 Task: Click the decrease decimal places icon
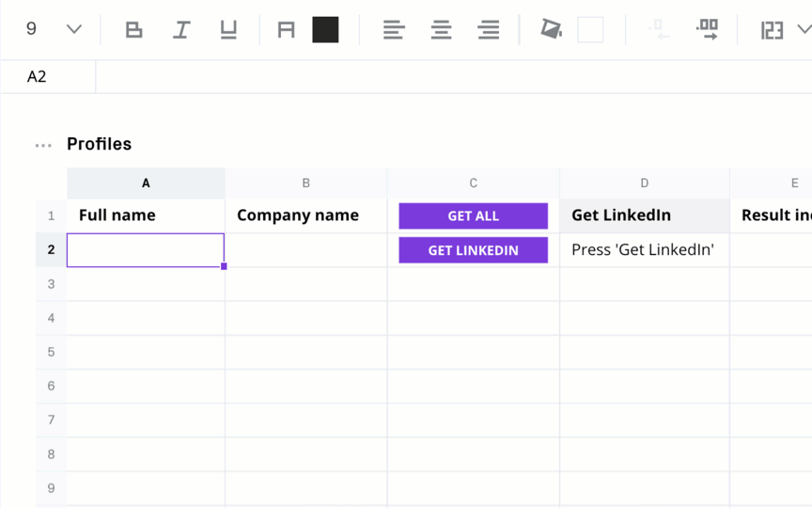[x=659, y=29]
